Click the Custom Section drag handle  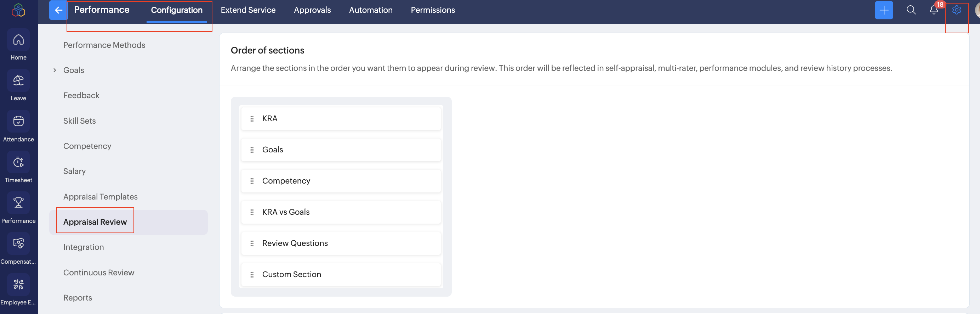[x=252, y=274]
